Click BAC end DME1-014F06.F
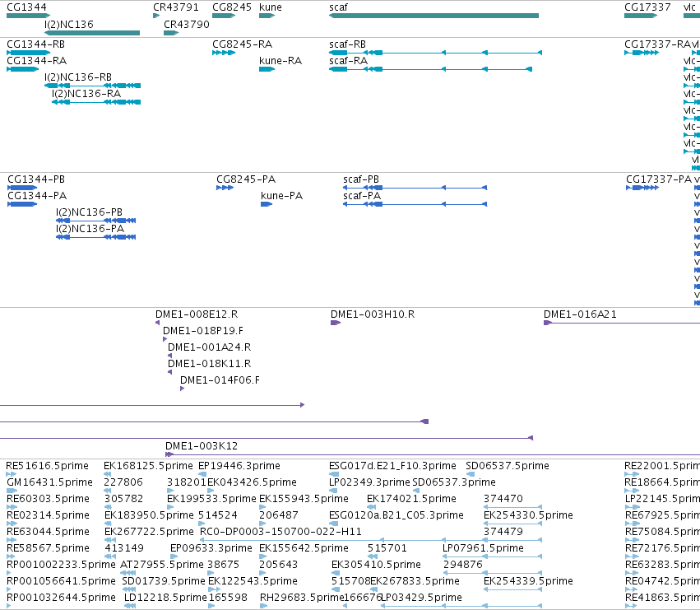The width and height of the screenshot is (700, 610). pos(220,380)
